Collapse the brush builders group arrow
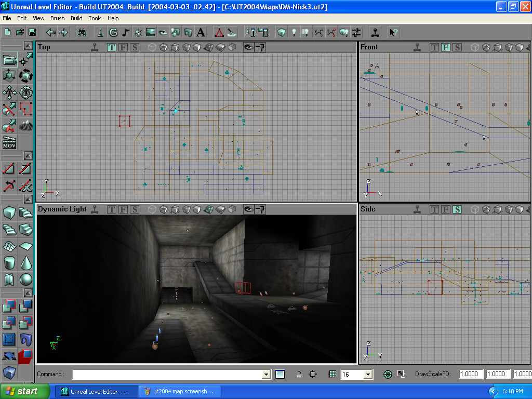 (28, 199)
